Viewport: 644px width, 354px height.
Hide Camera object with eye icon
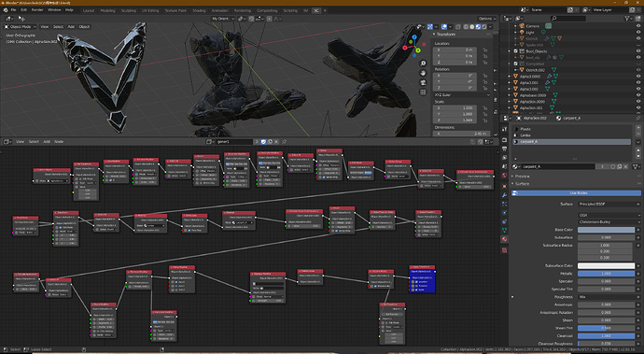tap(638, 26)
